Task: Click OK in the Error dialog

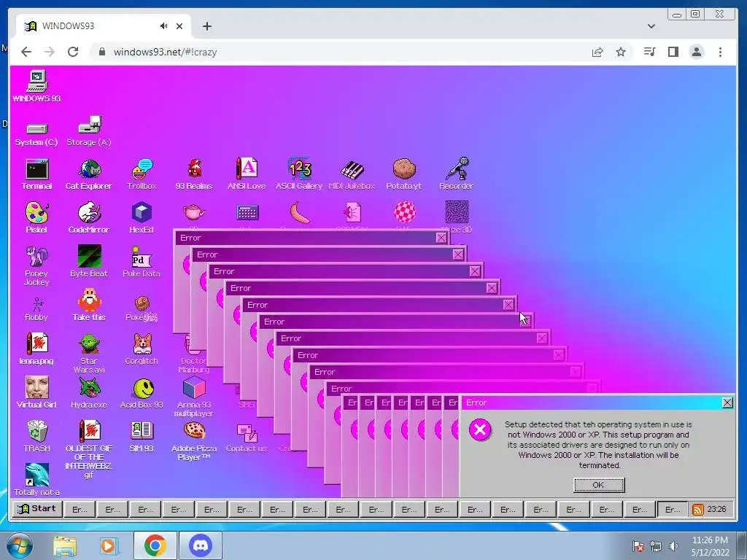Action: [599, 485]
